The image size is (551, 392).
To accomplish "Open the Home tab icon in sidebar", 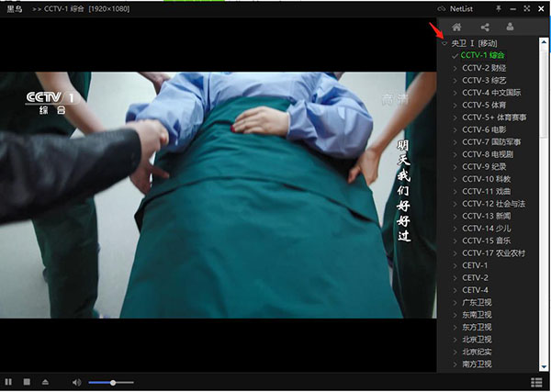I will click(456, 27).
